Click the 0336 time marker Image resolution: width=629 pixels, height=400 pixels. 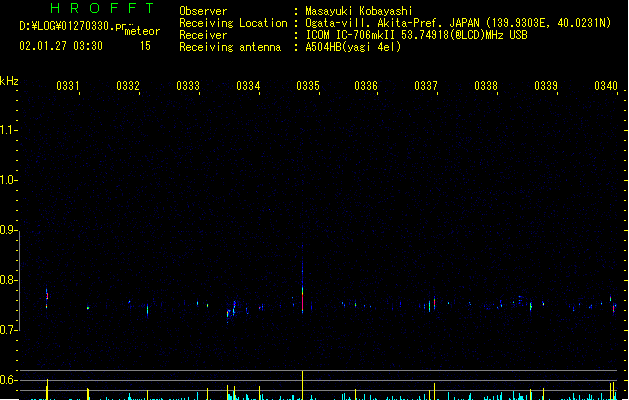(x=366, y=86)
